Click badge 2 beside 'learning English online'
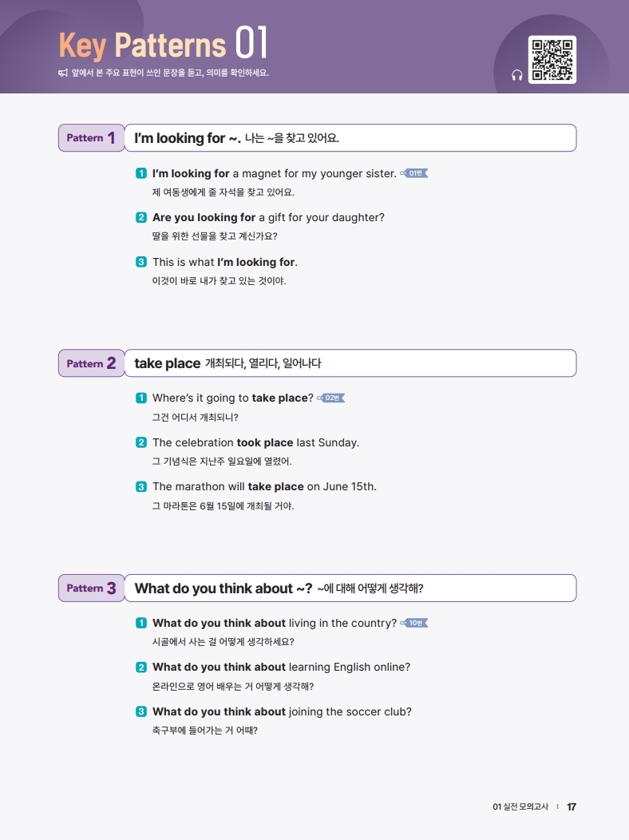Screen dimensions: 629x840 (141, 667)
